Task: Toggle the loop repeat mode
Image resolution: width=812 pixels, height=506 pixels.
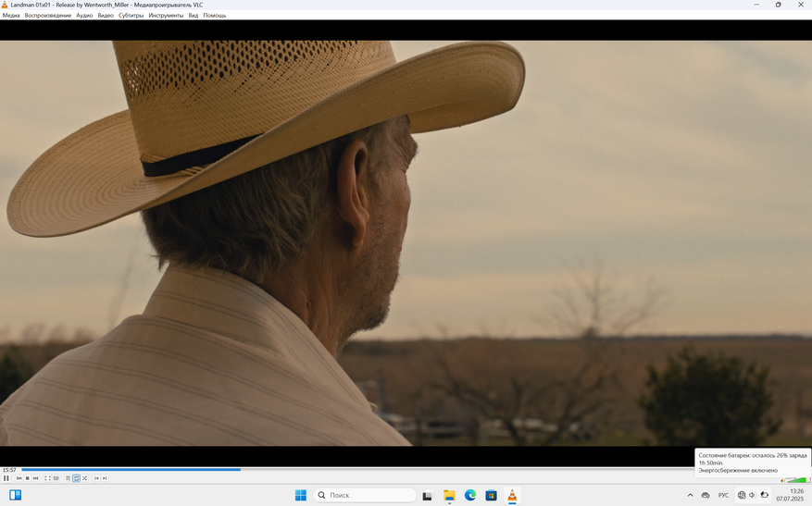Action: tap(76, 478)
